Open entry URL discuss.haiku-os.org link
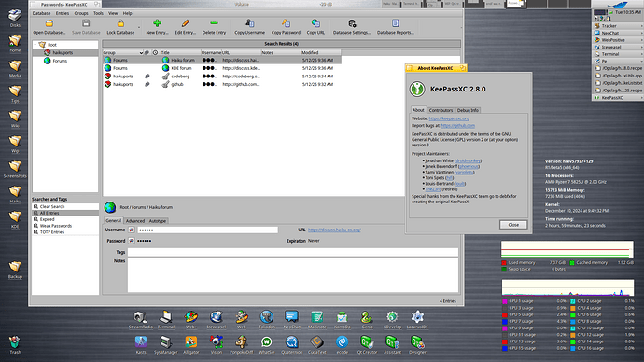644x362 pixels. click(334, 230)
